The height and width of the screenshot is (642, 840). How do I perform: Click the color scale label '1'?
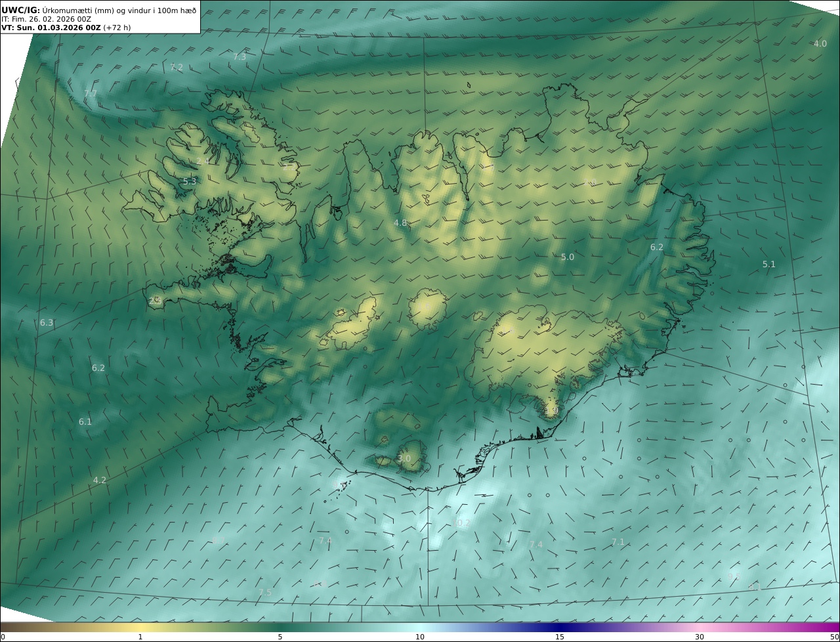click(140, 637)
